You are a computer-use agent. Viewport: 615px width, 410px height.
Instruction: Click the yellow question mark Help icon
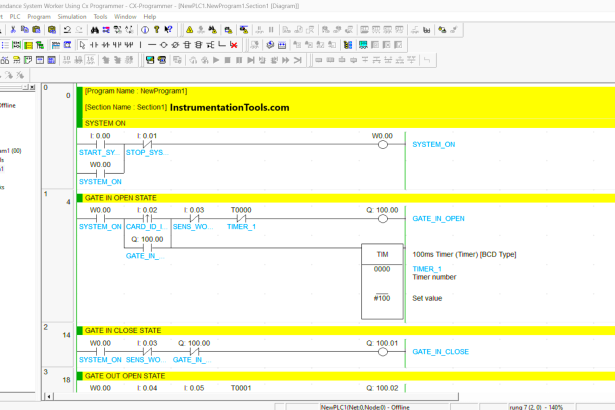[154, 30]
